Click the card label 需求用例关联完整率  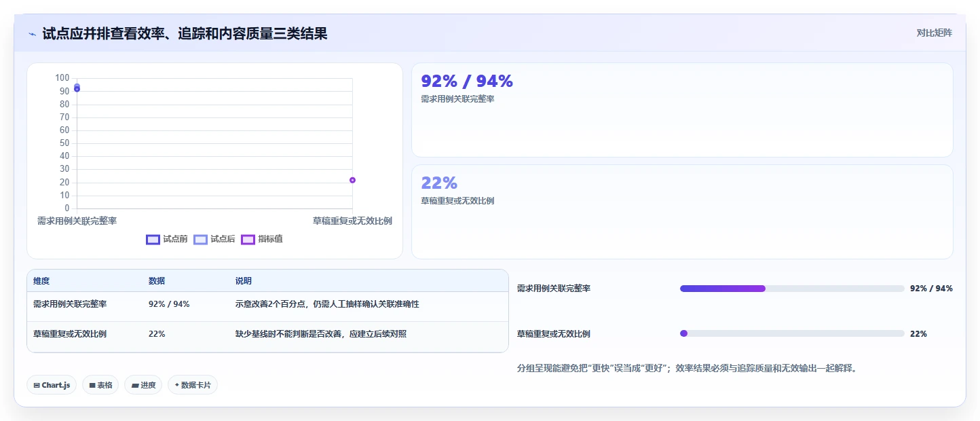click(x=457, y=99)
